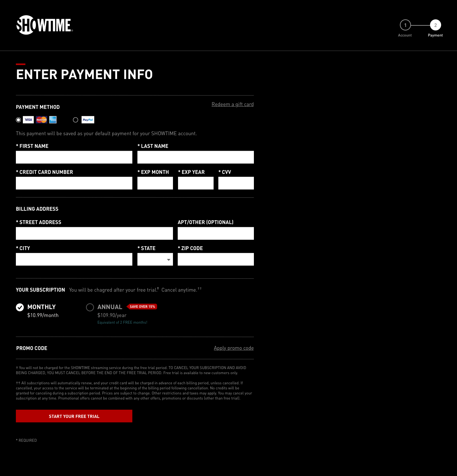
Task: Select the credit card payment radio button
Action: coord(18,120)
